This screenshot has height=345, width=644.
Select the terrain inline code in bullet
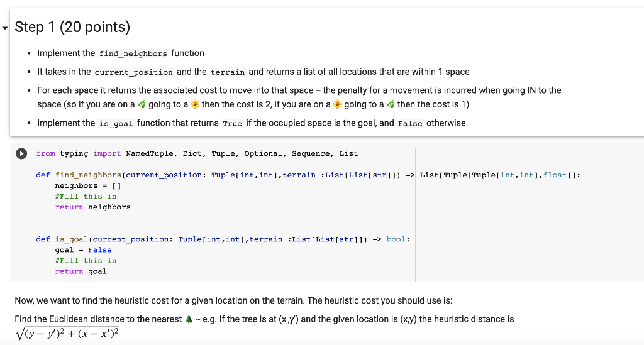228,72
